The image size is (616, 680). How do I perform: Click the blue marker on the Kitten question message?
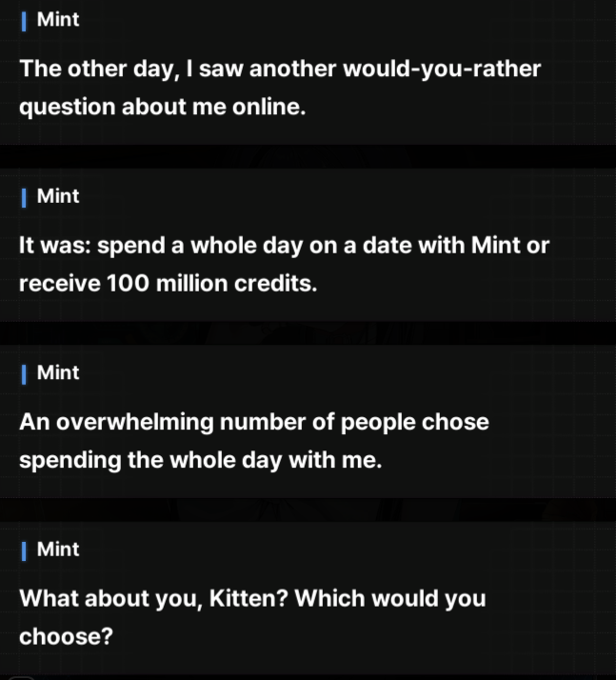coord(24,550)
